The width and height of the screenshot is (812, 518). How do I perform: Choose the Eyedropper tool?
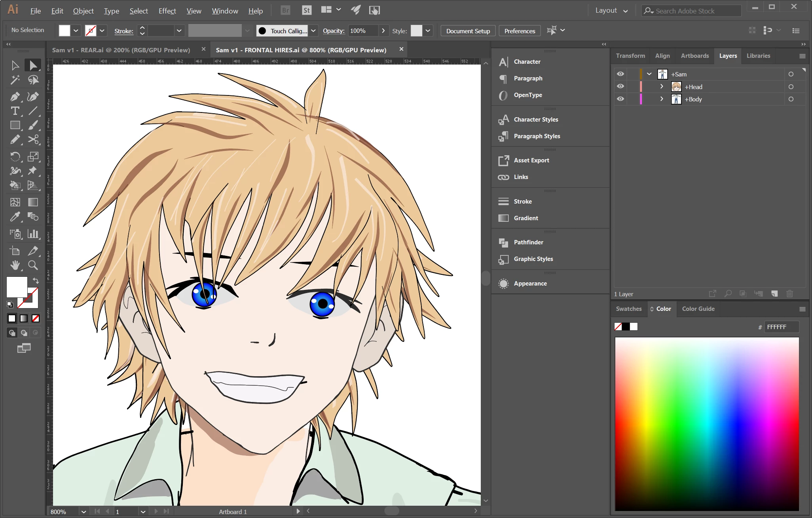tap(15, 217)
